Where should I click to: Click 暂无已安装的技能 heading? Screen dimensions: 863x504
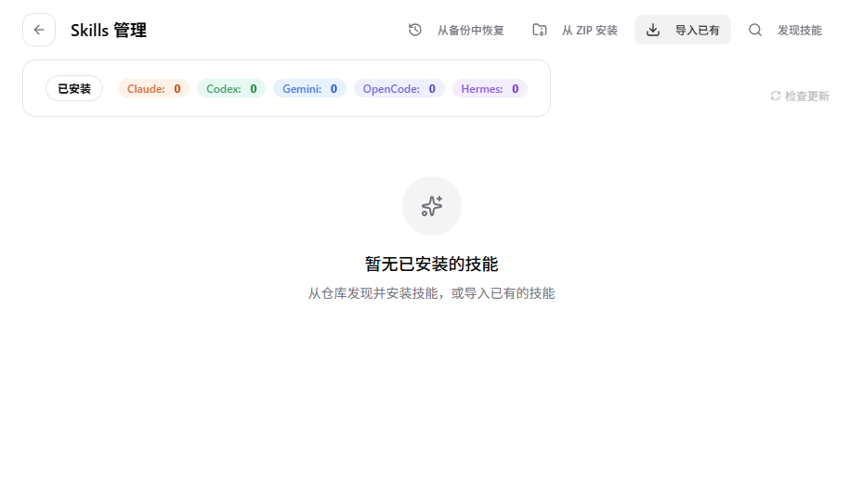tap(431, 265)
